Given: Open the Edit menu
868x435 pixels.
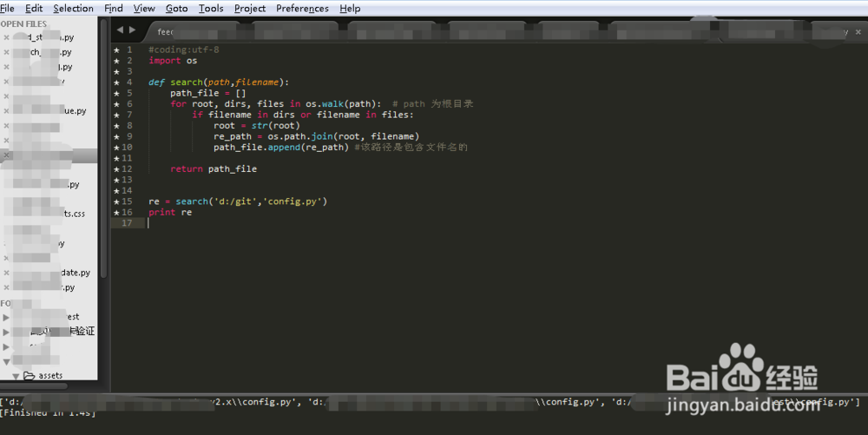Looking at the screenshot, I should (x=34, y=9).
